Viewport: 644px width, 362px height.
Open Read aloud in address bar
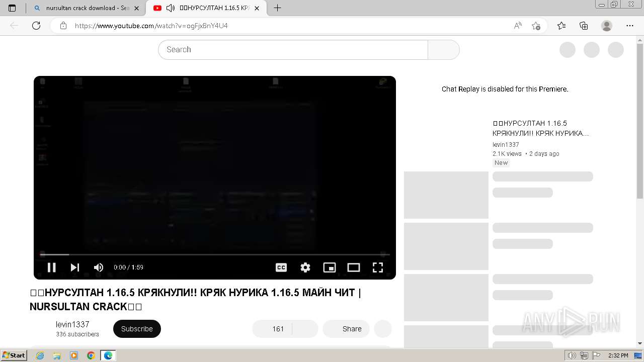[518, 26]
